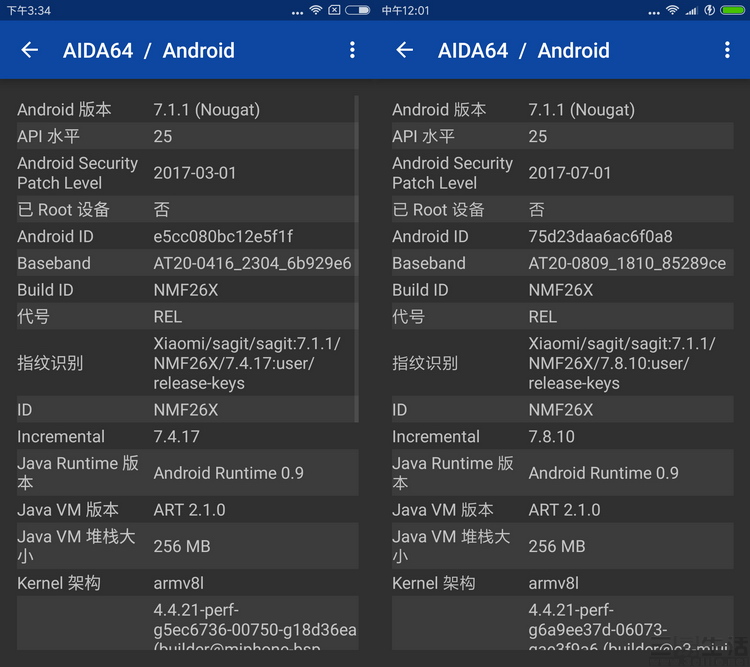Tap the right screen's API 水平 label
Viewport: 750px width, 667px height.
pyautogui.click(x=423, y=136)
